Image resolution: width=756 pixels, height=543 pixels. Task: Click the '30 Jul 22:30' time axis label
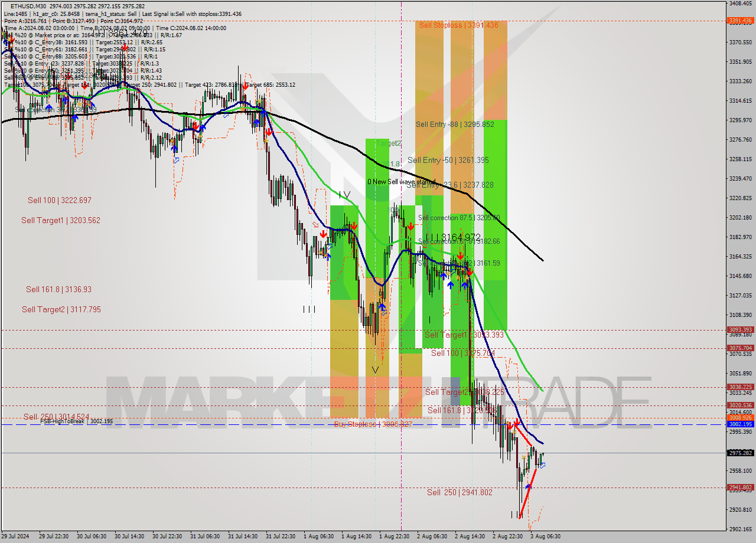pyautogui.click(x=168, y=537)
